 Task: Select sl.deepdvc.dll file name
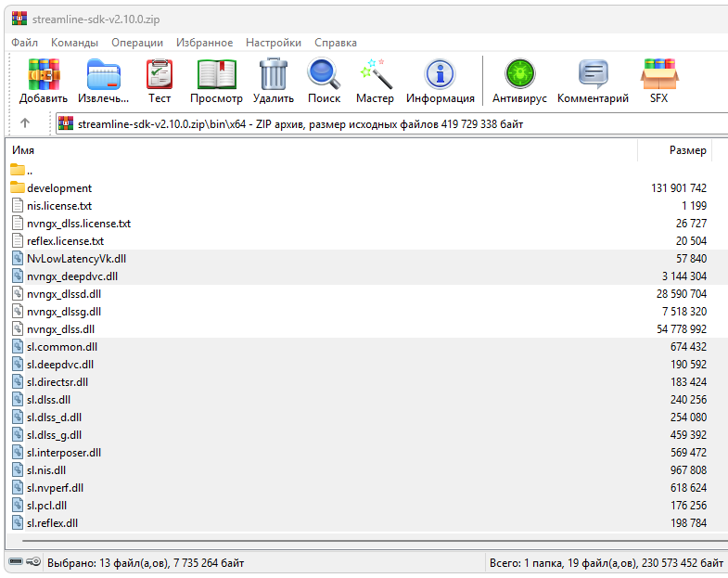[x=60, y=365]
